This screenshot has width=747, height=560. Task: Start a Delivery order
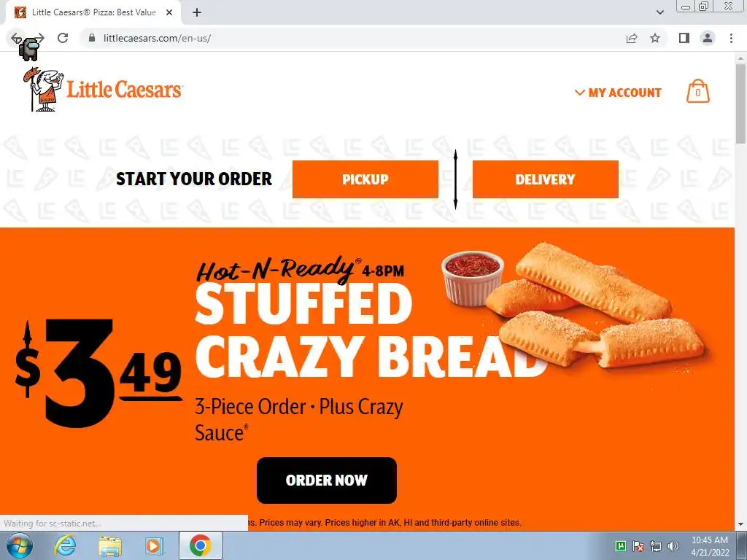click(546, 179)
